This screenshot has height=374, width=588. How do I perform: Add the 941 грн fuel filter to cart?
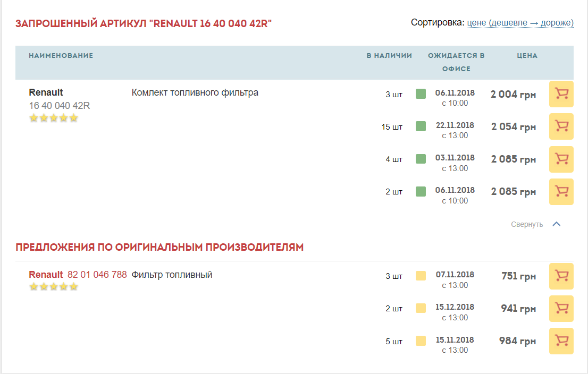(x=561, y=308)
